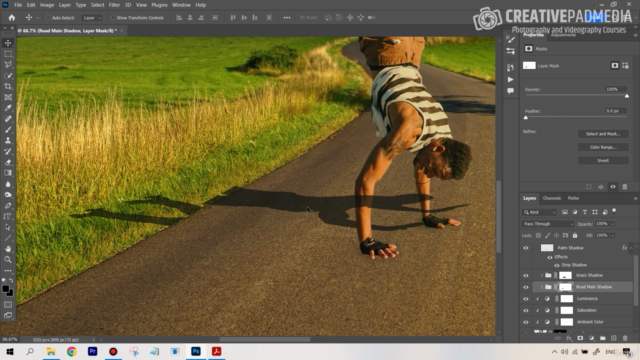Click the foreground color swatch
Image resolution: width=640 pixels, height=360 pixels.
[6, 289]
